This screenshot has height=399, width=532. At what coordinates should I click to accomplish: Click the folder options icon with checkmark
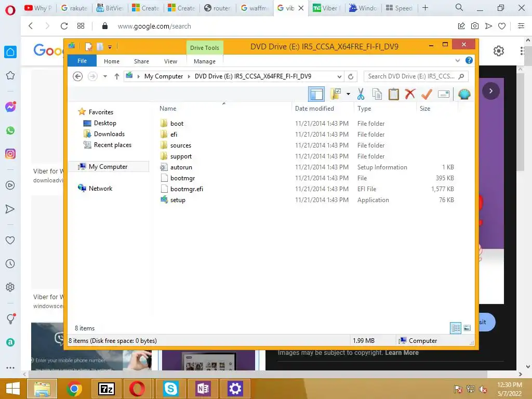click(336, 94)
